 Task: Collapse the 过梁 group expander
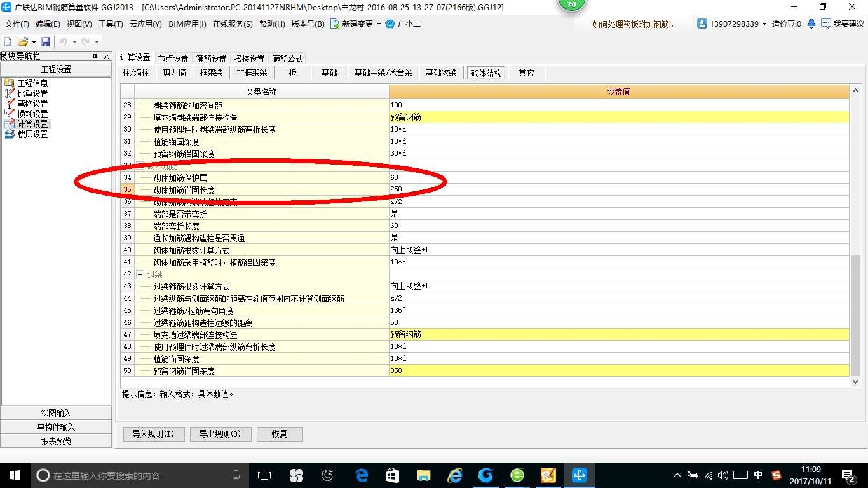click(x=140, y=274)
